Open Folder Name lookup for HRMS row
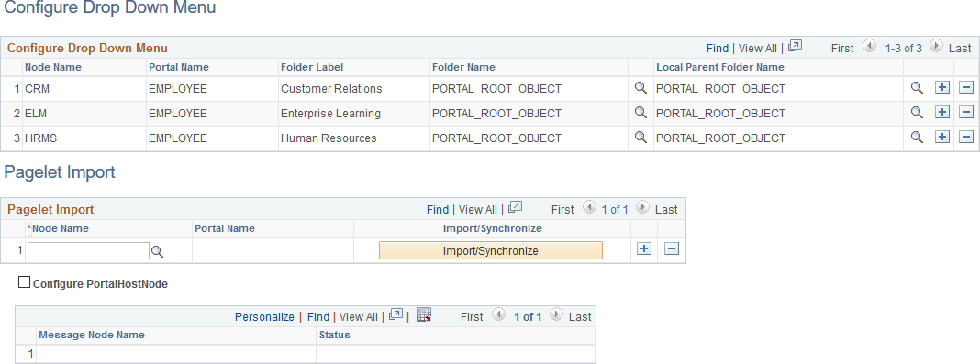This screenshot has width=980, height=364. click(640, 138)
